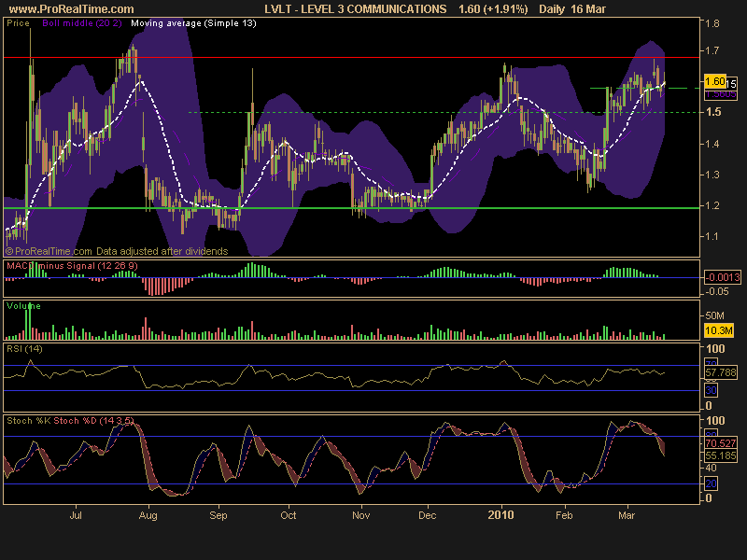Viewport: 747px width, 560px height.
Task: Click the yellow 1.60 current price tag
Action: pyautogui.click(x=714, y=81)
